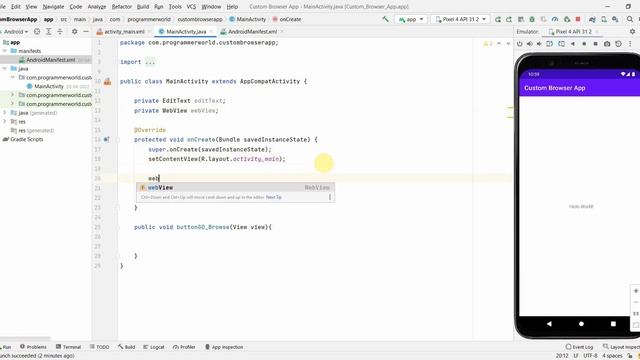
Task: Click the Search Everywhere magnifier icon
Action: [x=630, y=19]
